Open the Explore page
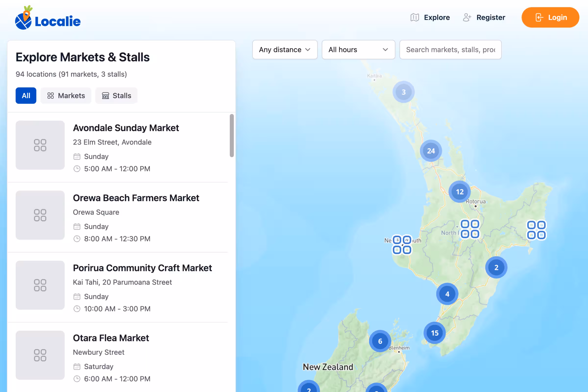This screenshot has height=392, width=588. pos(430,17)
